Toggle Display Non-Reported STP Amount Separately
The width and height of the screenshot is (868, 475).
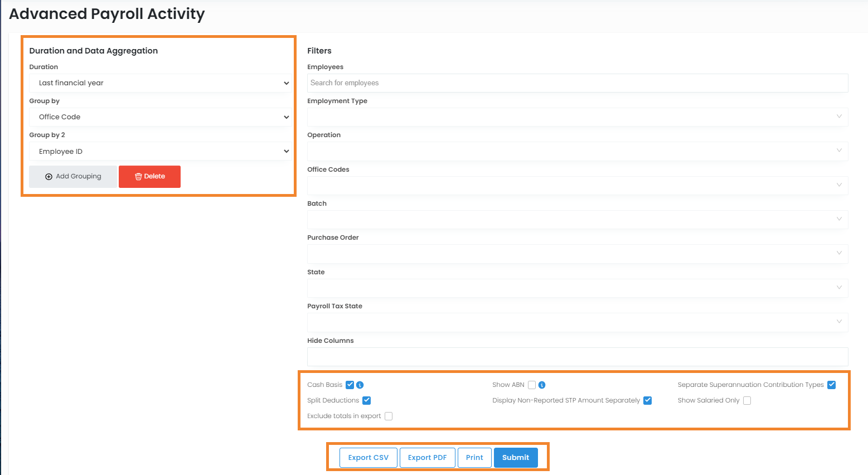647,401
